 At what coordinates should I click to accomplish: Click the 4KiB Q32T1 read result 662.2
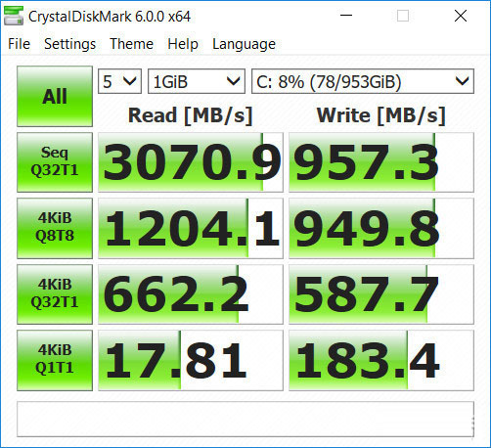pyautogui.click(x=191, y=294)
